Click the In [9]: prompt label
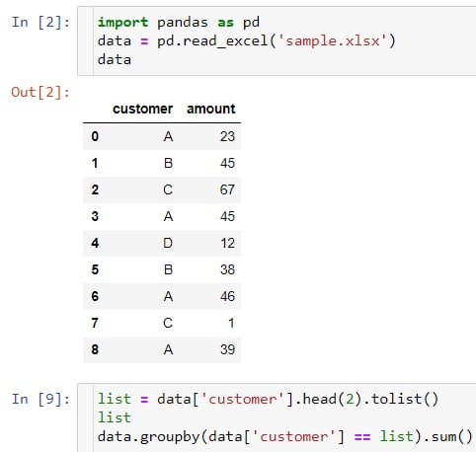 [x=40, y=399]
